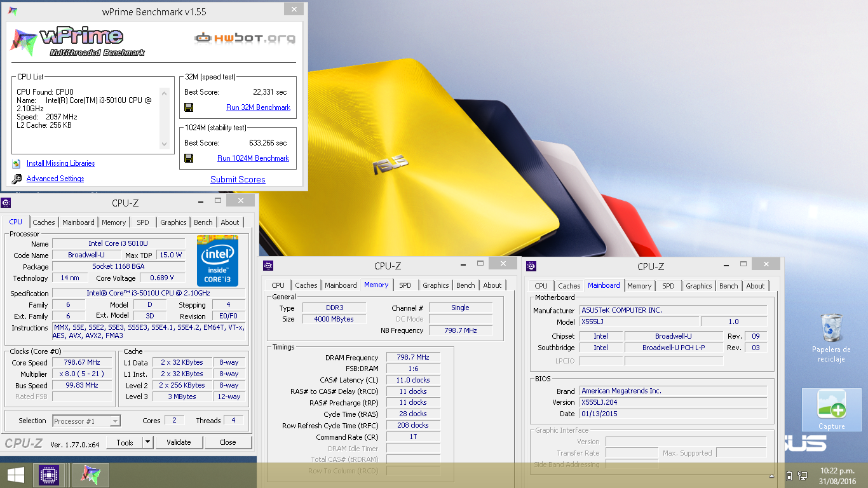Click CPU-Z icon in the taskbar

click(50, 475)
